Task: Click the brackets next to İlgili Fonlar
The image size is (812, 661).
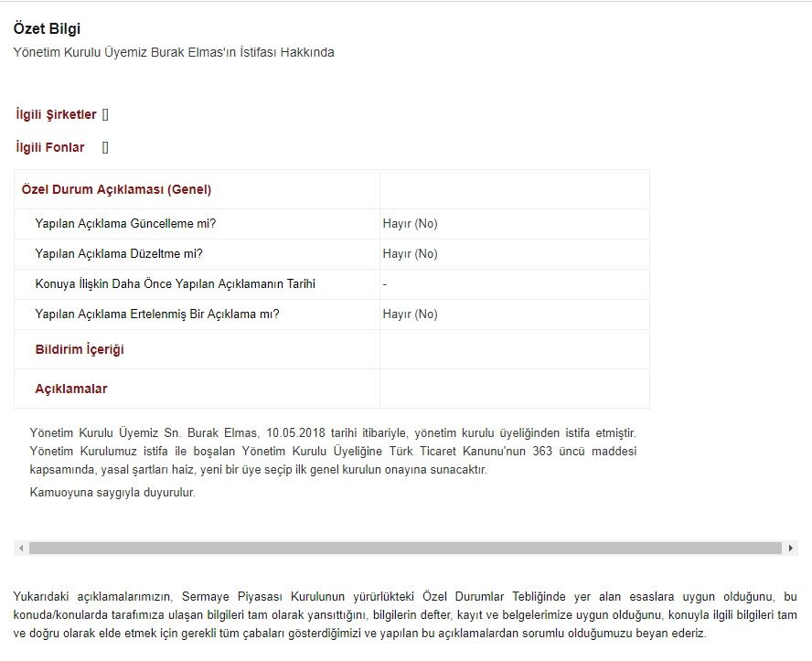Action: click(x=105, y=148)
